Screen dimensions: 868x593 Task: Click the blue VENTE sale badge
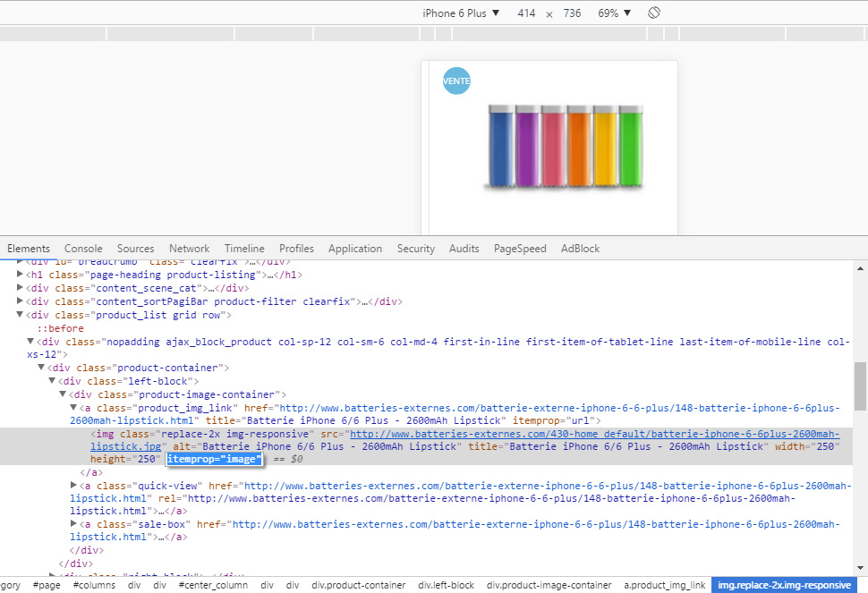tap(456, 80)
